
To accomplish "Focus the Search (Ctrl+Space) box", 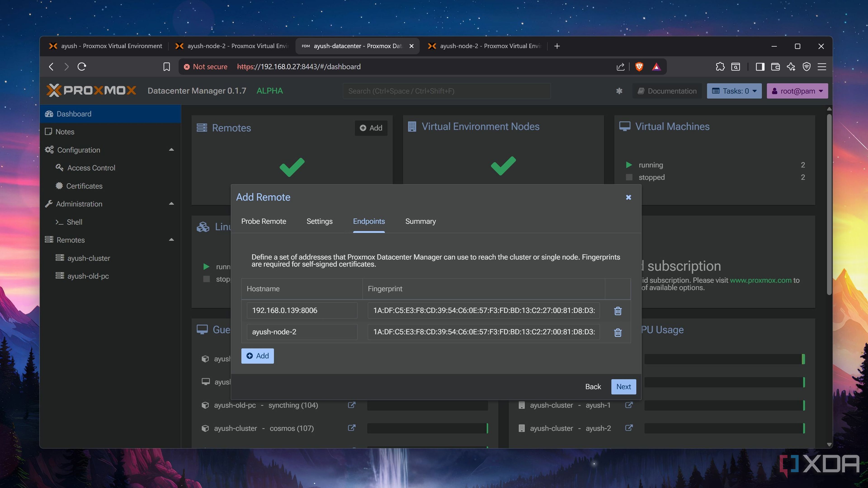I will pos(447,91).
